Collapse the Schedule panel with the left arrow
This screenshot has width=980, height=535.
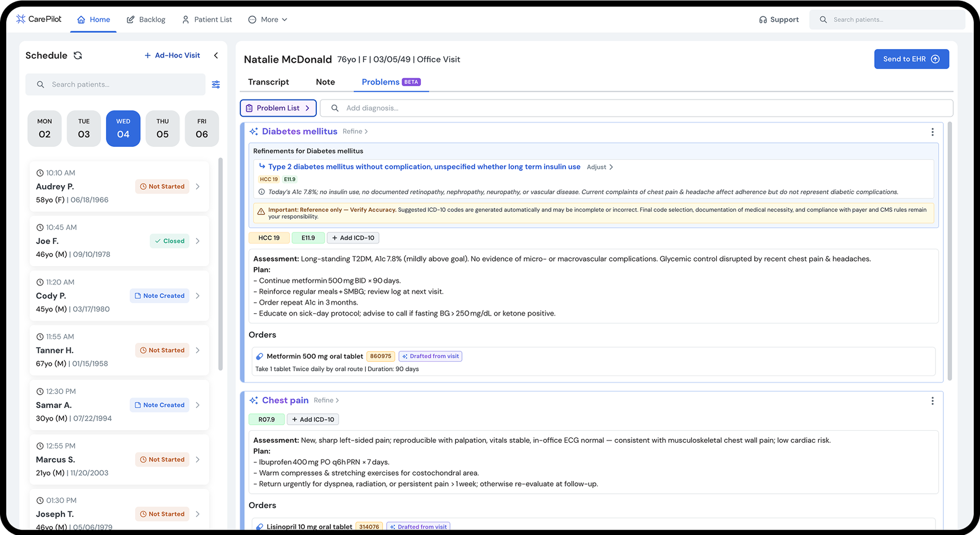[x=216, y=56]
